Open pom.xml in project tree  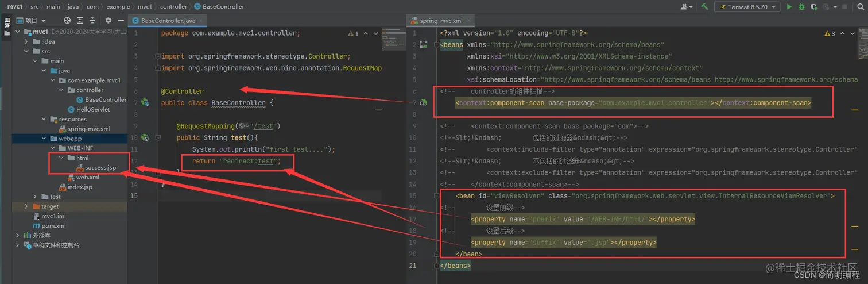coord(49,226)
